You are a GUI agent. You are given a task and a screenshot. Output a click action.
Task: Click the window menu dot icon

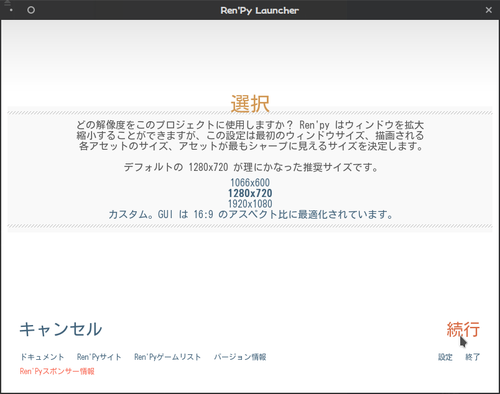point(11,10)
